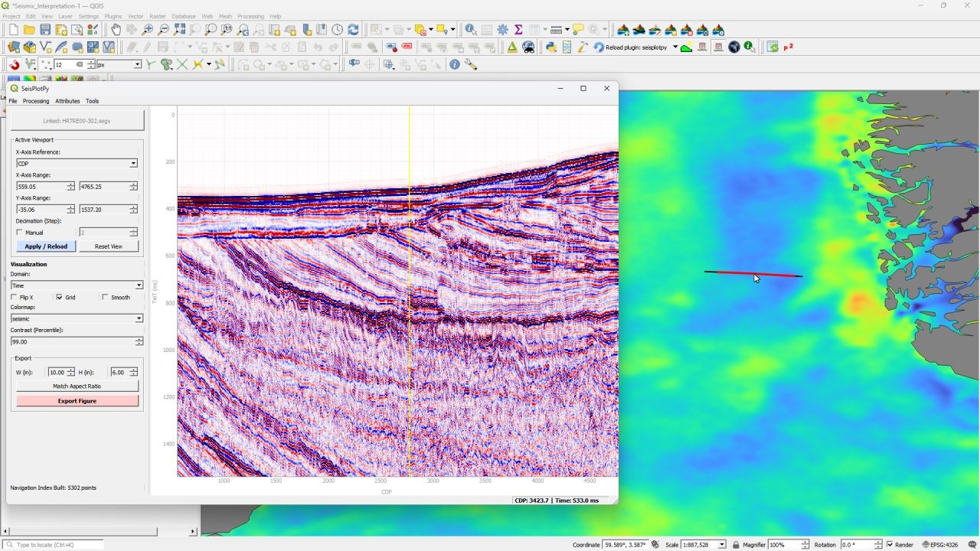Image resolution: width=980 pixels, height=551 pixels.
Task: Toggle the magnifier lock icon in status bar
Action: coord(736,545)
